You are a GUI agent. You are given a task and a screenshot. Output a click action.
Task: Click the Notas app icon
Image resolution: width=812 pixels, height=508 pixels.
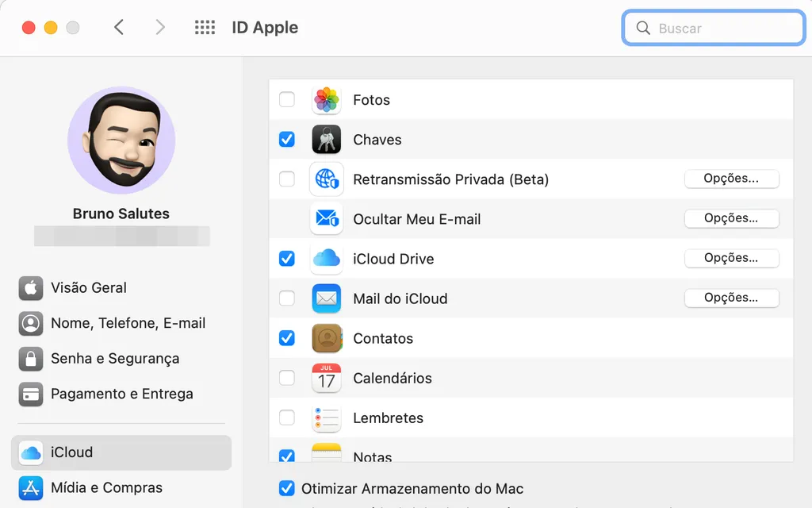(326, 452)
